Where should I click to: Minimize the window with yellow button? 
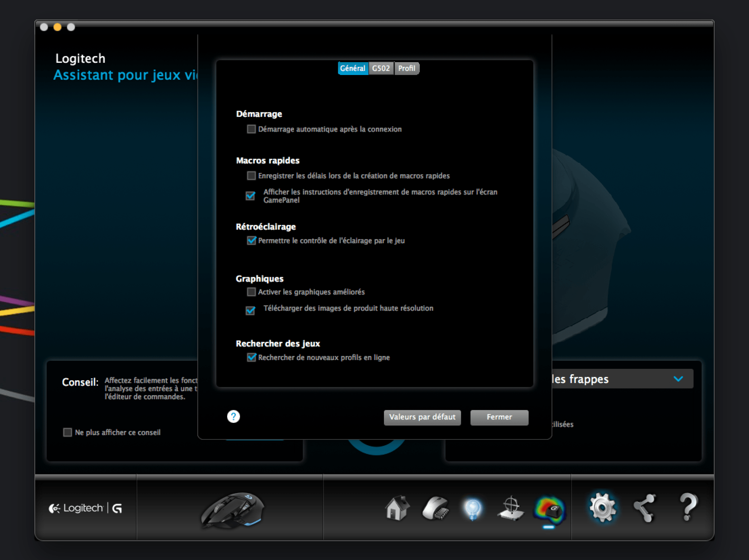(57, 27)
